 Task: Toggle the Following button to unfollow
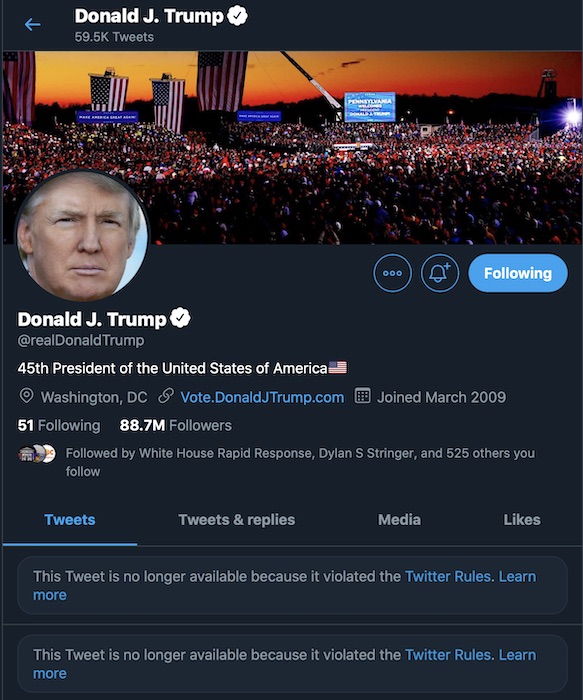click(x=518, y=273)
